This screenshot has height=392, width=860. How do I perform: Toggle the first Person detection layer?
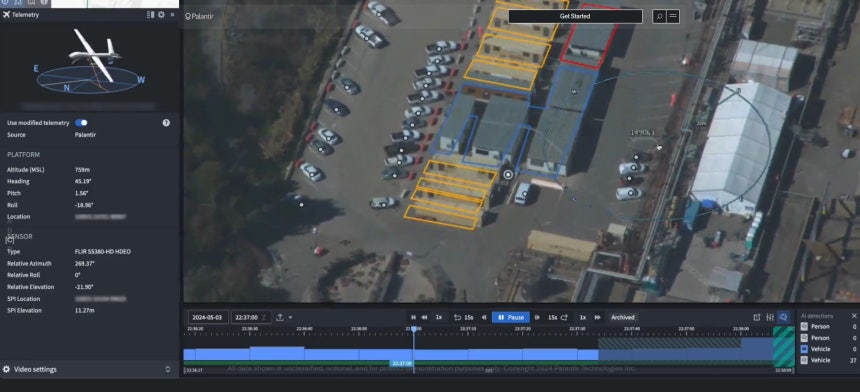coord(804,327)
